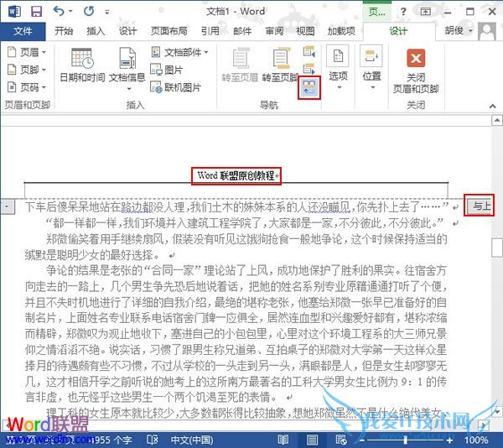Go to previous section icon
503x448 pixels.
point(309,51)
